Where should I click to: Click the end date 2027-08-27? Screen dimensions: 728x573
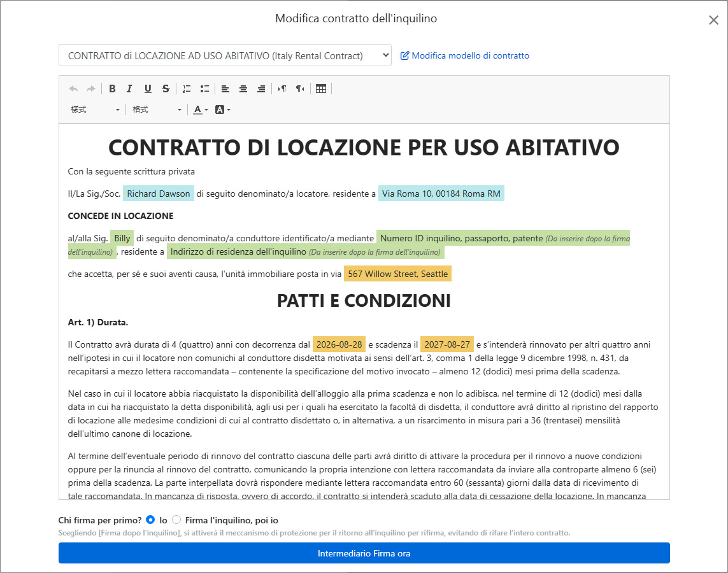(447, 344)
